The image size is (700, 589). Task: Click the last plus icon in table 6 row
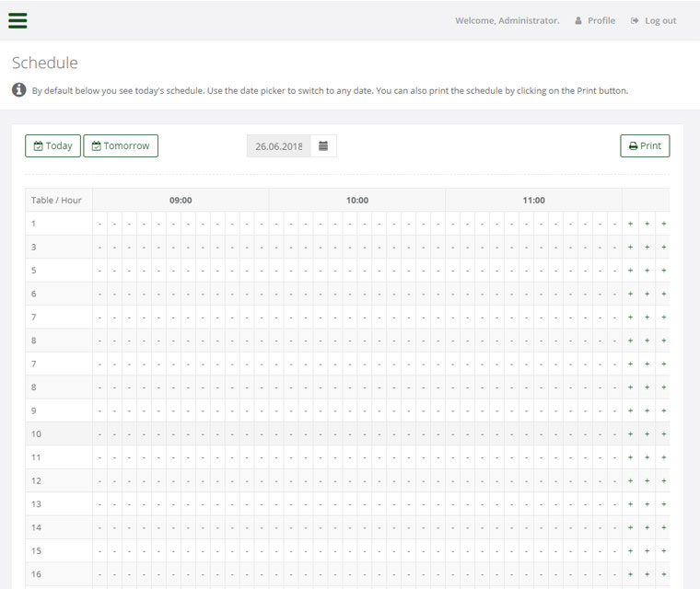(x=664, y=294)
